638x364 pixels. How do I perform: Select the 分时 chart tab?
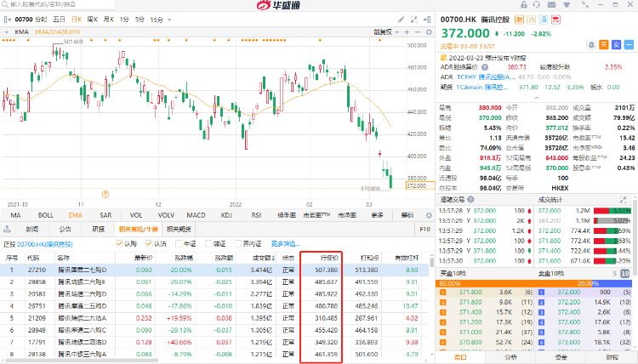(x=41, y=20)
